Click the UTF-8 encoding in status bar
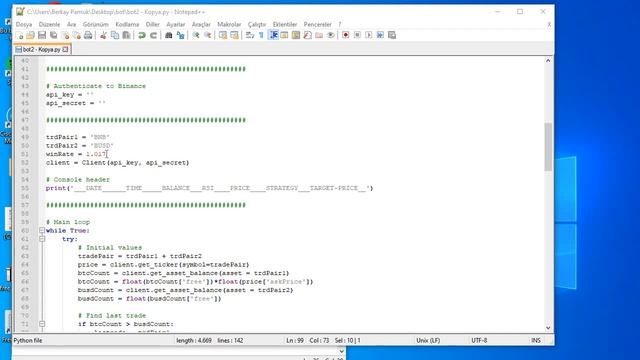This screenshot has width=640, height=360. [479, 340]
